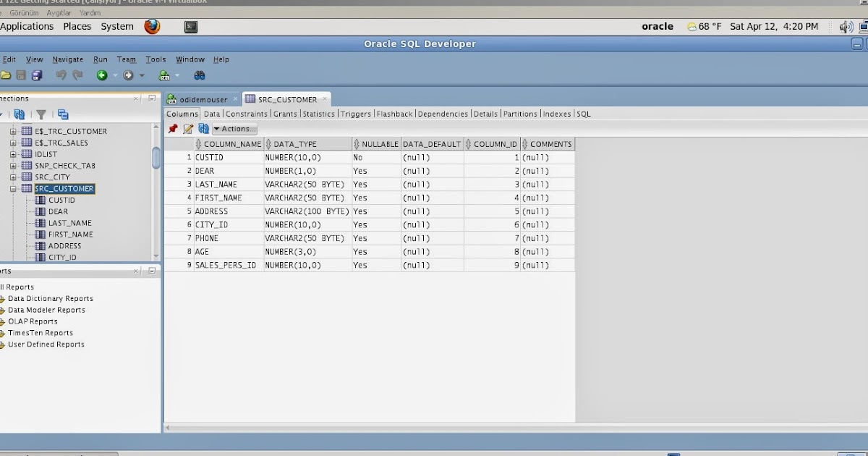The height and width of the screenshot is (456, 868).
Task: Click the filter icon in the Connections panel
Action: tap(42, 114)
